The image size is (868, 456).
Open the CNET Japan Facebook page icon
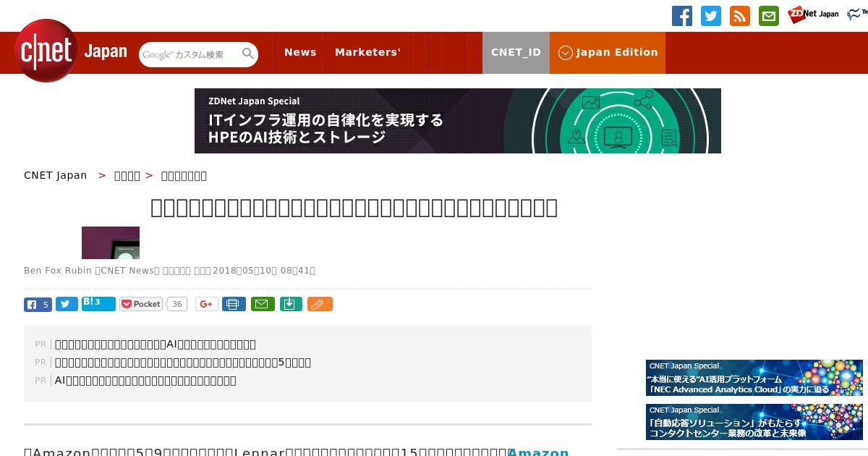(x=682, y=16)
